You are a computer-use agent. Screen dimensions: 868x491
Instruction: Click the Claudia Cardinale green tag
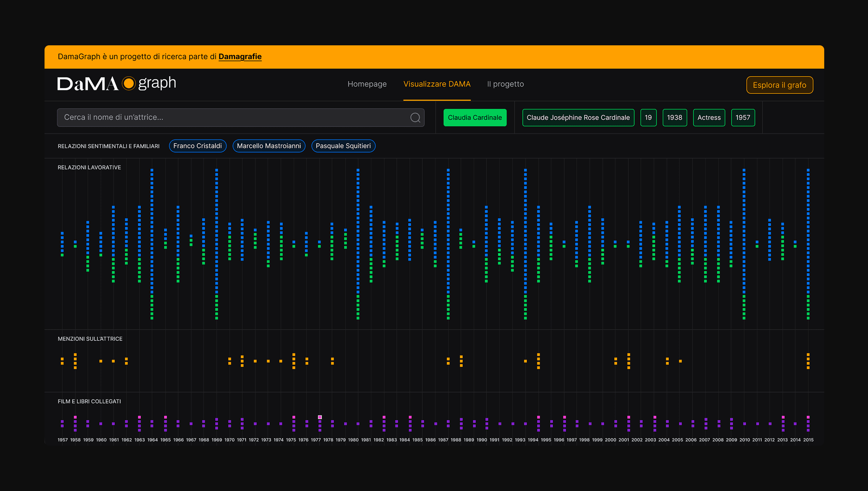point(475,117)
